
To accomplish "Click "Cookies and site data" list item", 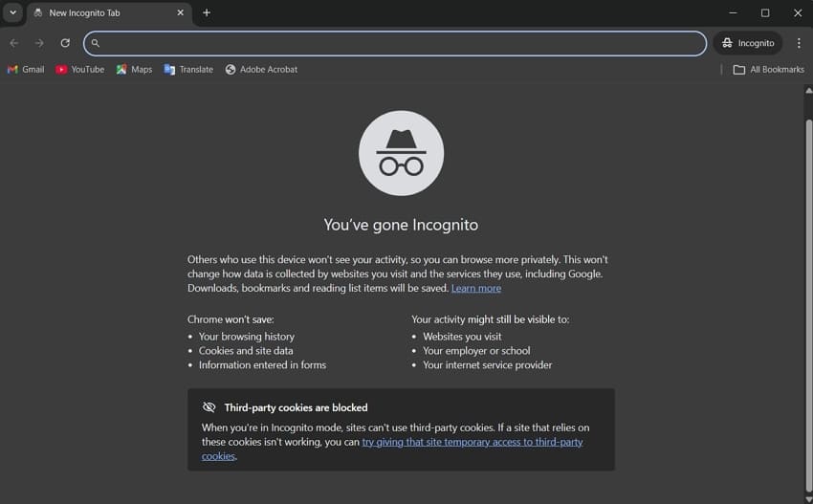I will (246, 351).
